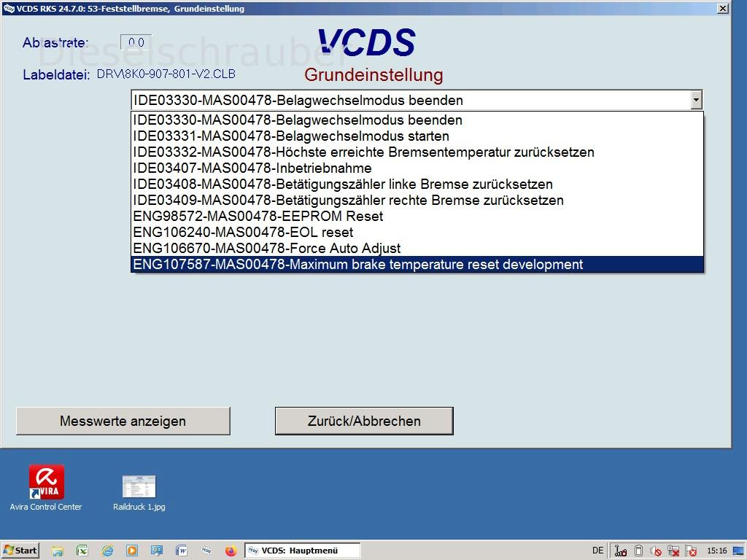The image size is (747, 560).
Task: Click the Abtastrate value field
Action: [136, 42]
